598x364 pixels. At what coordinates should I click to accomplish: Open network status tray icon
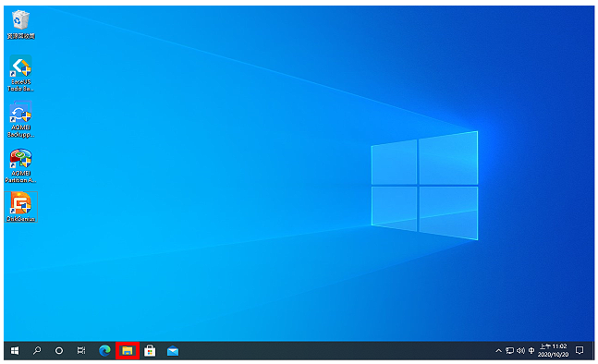coord(509,351)
